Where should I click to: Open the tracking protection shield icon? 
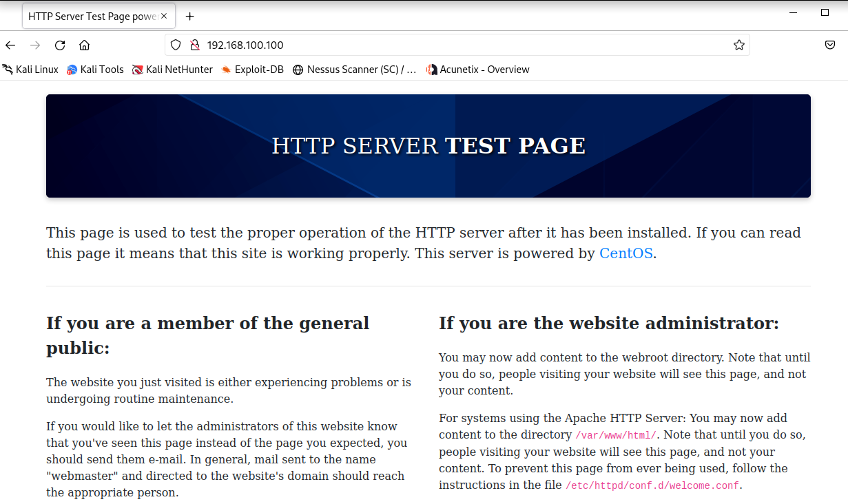coord(176,45)
